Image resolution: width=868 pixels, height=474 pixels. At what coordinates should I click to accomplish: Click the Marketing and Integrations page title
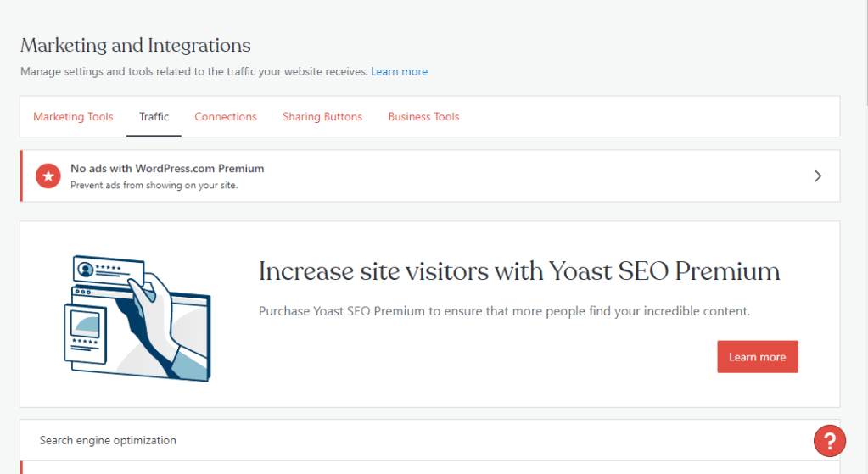point(136,46)
